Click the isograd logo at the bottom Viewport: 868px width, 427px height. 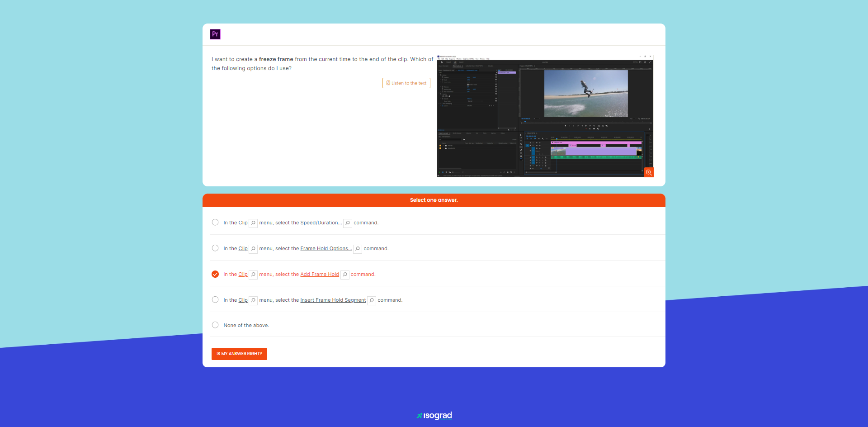pyautogui.click(x=434, y=416)
